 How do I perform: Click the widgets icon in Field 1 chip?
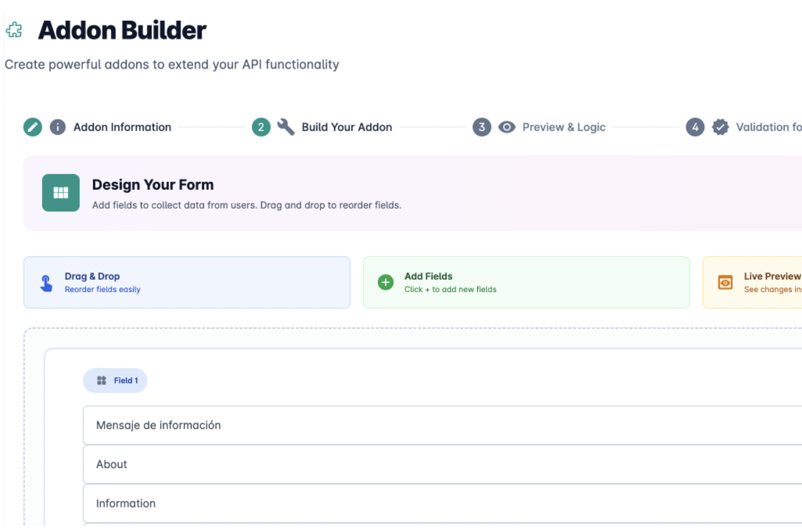(101, 381)
